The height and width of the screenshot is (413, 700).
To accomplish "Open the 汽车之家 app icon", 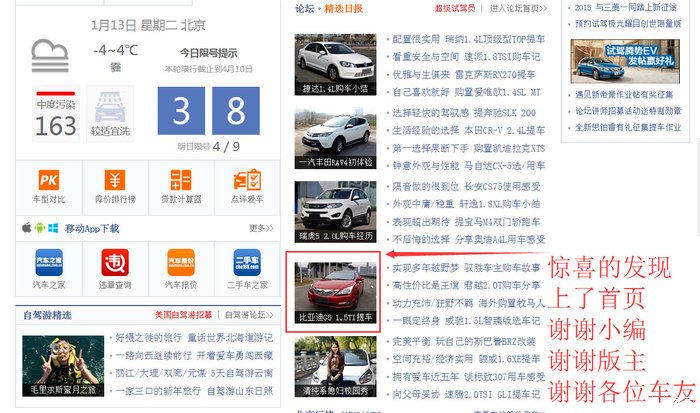I will 49,262.
